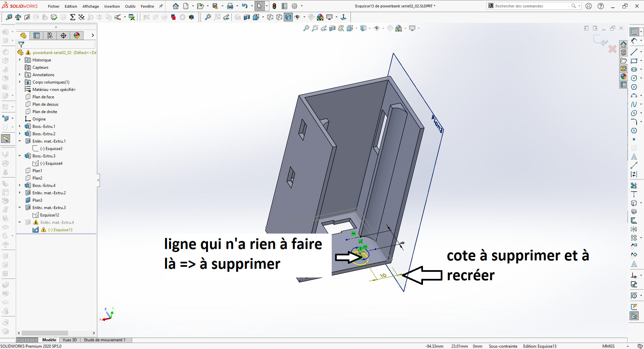Select the Line sketch tool

[634, 52]
